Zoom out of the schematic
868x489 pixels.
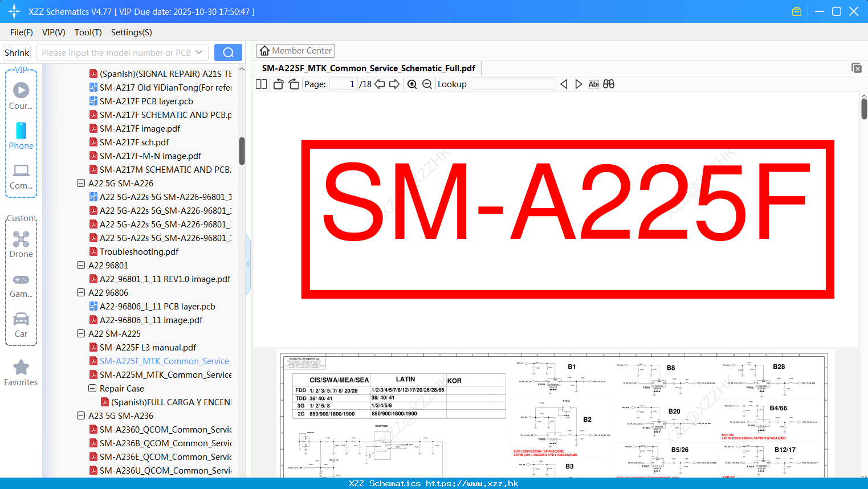click(x=427, y=84)
